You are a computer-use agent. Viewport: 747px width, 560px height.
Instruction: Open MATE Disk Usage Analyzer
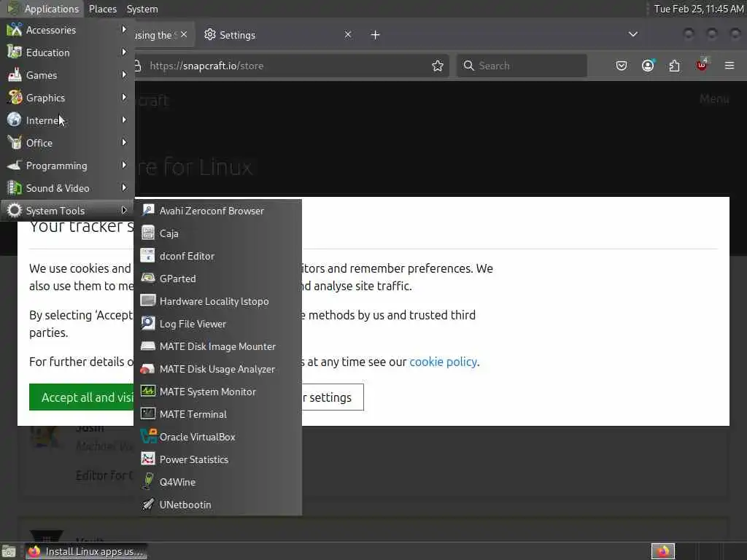[217, 369]
